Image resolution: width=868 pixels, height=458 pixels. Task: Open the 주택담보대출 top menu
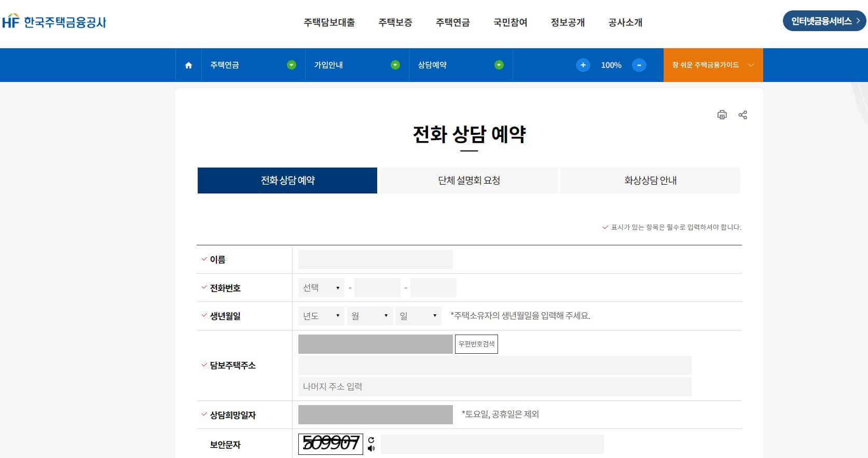pyautogui.click(x=329, y=22)
